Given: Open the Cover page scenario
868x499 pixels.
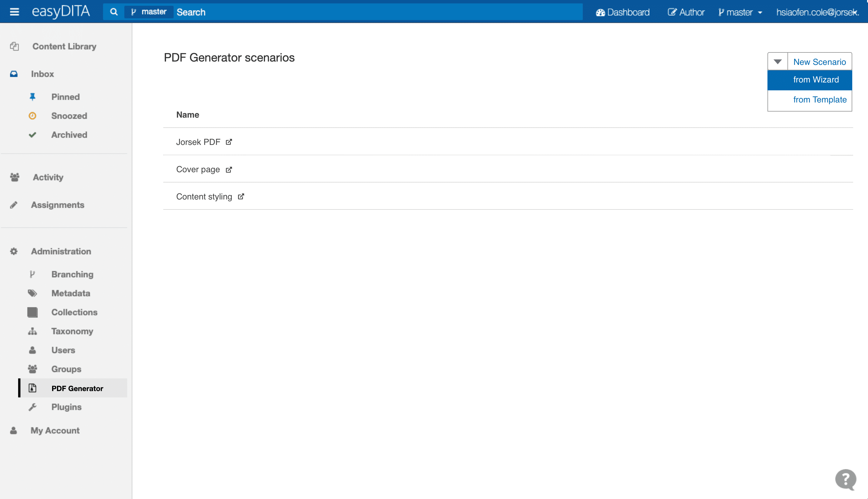Looking at the screenshot, I should coord(198,169).
